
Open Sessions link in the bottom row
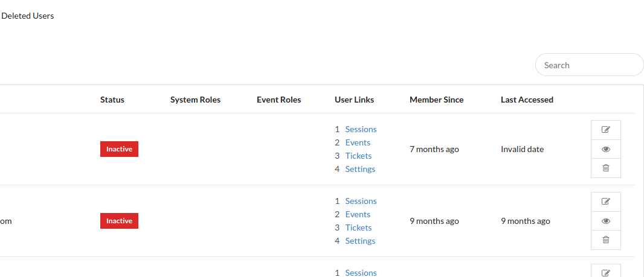(x=361, y=273)
